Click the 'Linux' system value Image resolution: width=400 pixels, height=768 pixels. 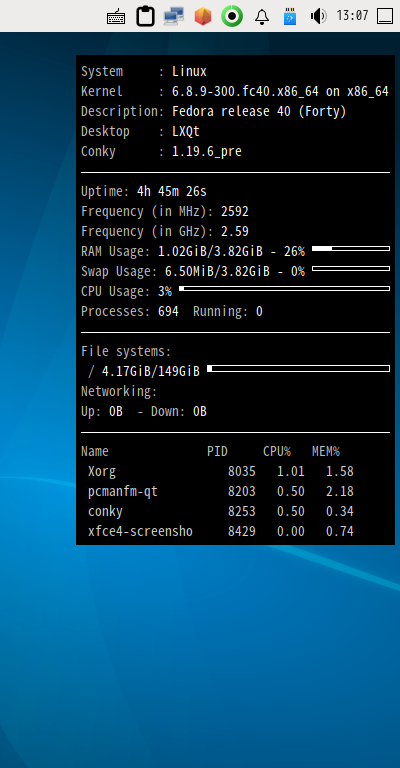(x=189, y=72)
